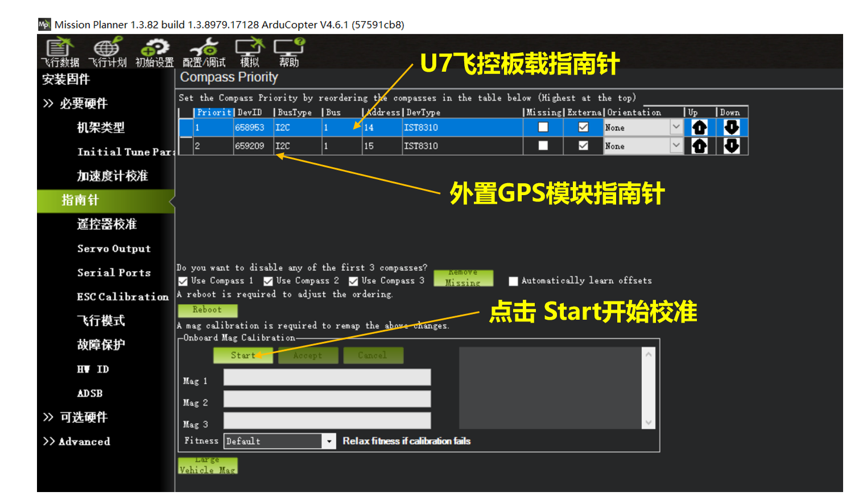Click the calibration log scrollbar down arrow

[648, 423]
